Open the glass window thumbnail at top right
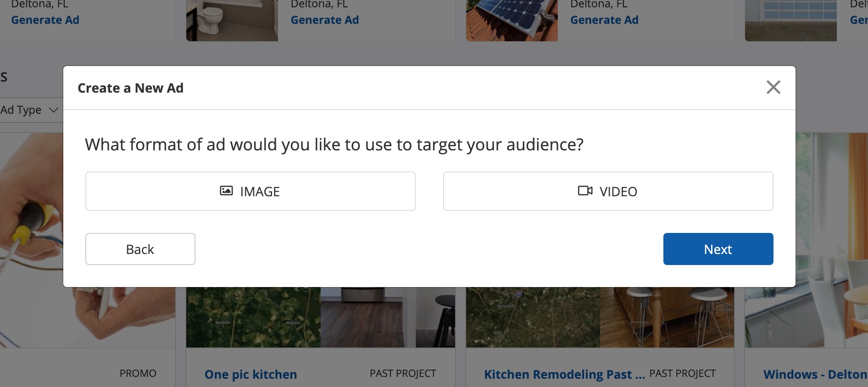Image resolution: width=868 pixels, height=387 pixels. point(790,21)
